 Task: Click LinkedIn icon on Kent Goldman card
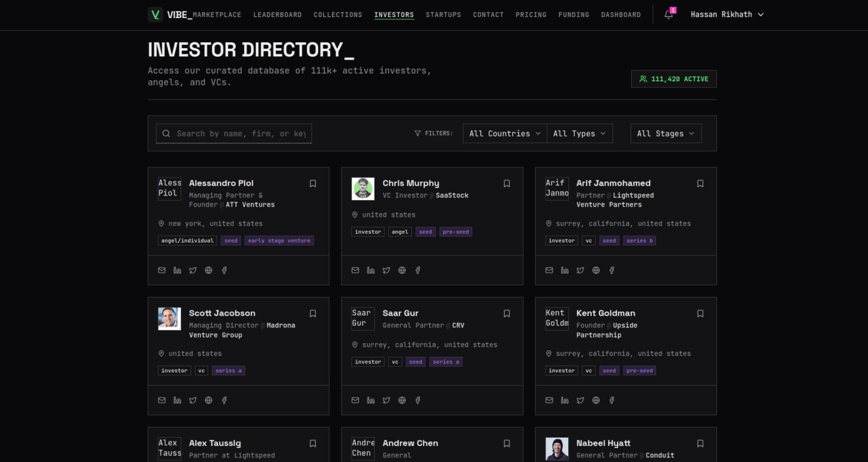(564, 400)
